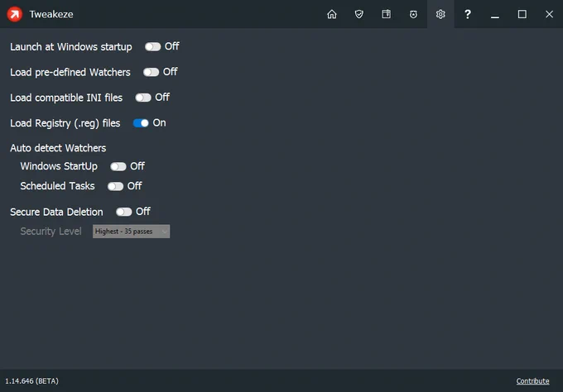This screenshot has width=563, height=392.
Task: Turn on Load compatible INI files
Action: (x=143, y=98)
